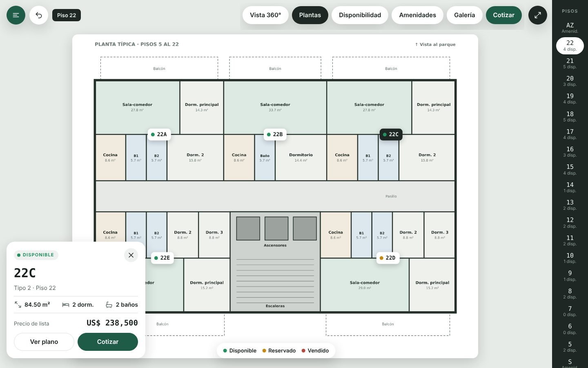Open the hamburger menu

click(x=16, y=15)
